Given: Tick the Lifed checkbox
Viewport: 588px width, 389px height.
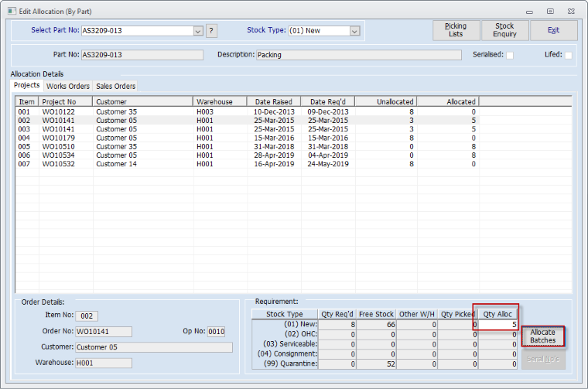Looking at the screenshot, I should click(x=569, y=55).
